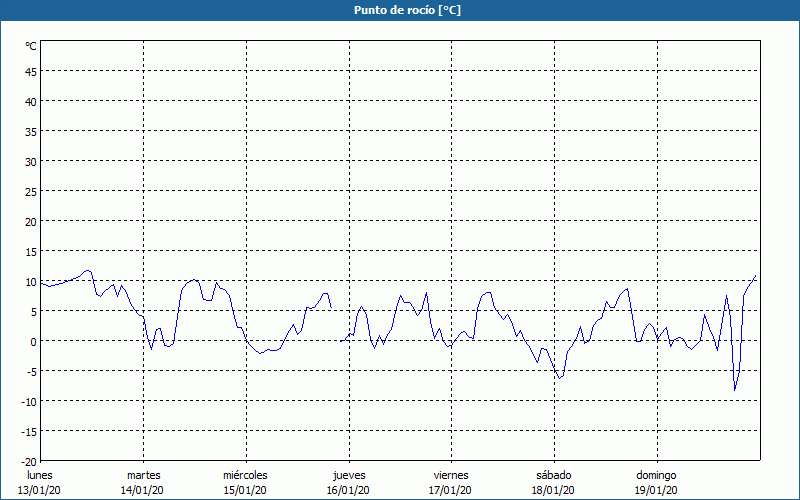This screenshot has height=500, width=800.
Task: Click the 25 label on the y-axis
Action: [30, 191]
